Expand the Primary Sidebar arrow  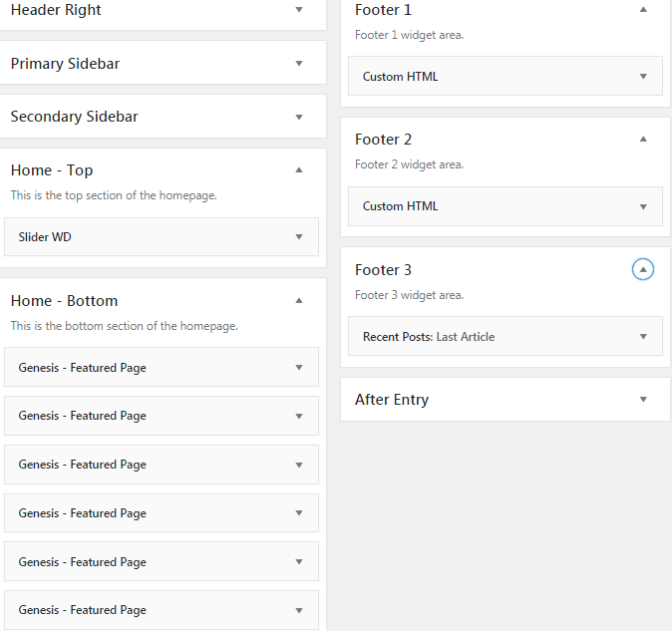299,64
